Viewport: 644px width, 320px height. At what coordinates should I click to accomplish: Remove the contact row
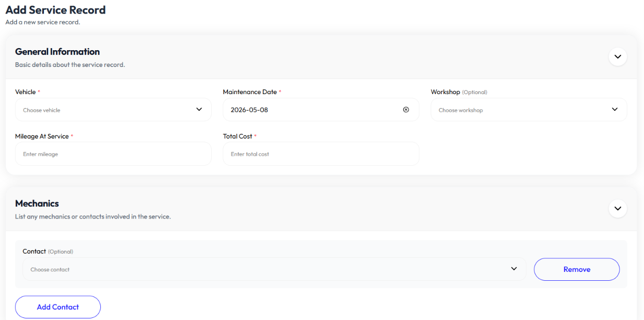(x=577, y=269)
